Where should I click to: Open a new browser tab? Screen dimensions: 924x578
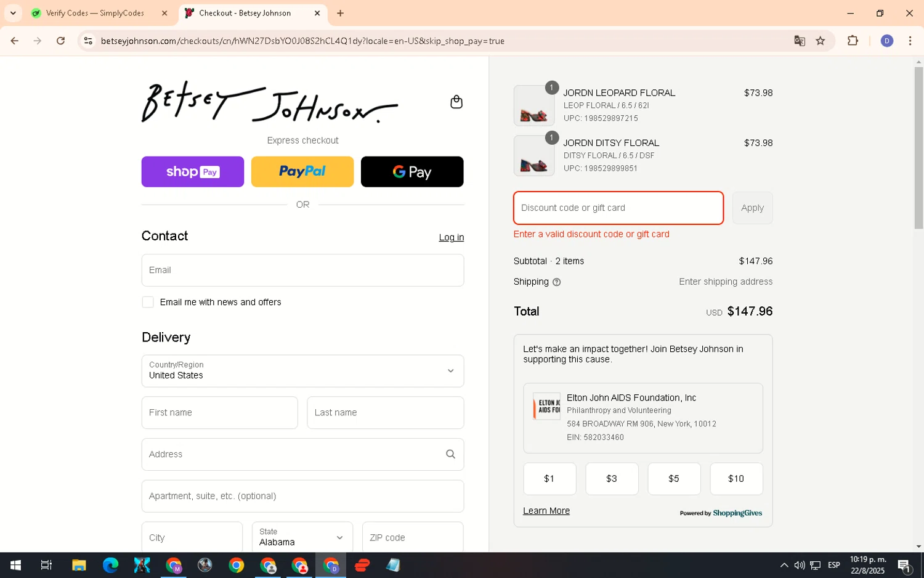tap(340, 13)
